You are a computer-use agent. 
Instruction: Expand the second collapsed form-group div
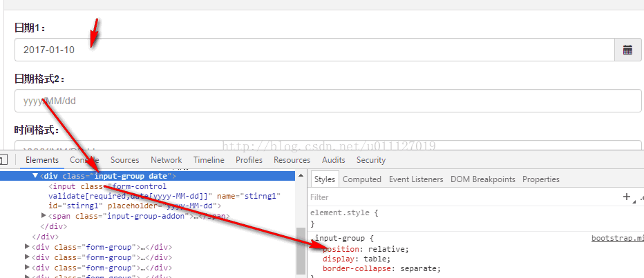coord(27,257)
